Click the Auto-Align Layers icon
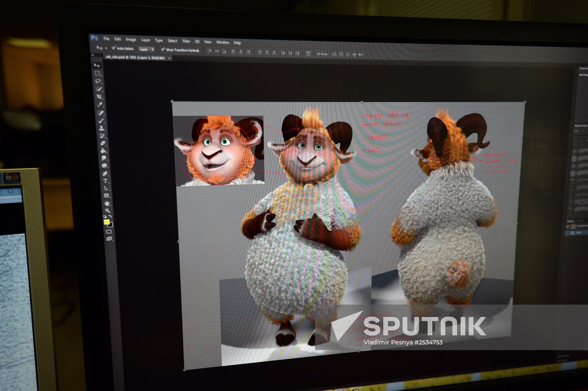Image resolution: width=588 pixels, height=391 pixels. coord(308,54)
